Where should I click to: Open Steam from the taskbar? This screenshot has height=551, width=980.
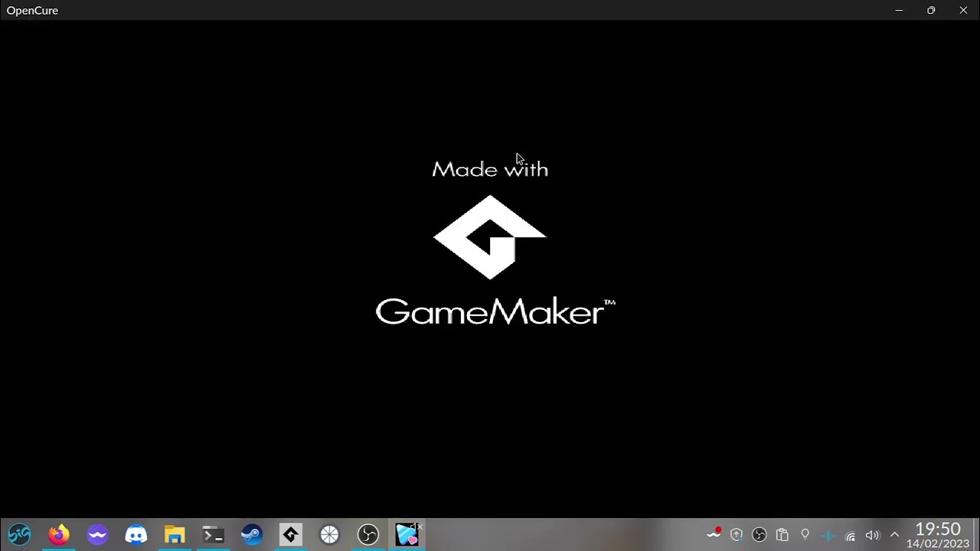(x=252, y=534)
